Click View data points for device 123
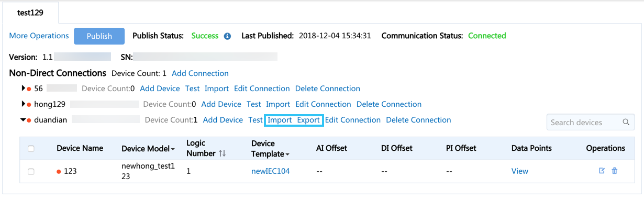This screenshot has height=199, width=644. coord(520,171)
